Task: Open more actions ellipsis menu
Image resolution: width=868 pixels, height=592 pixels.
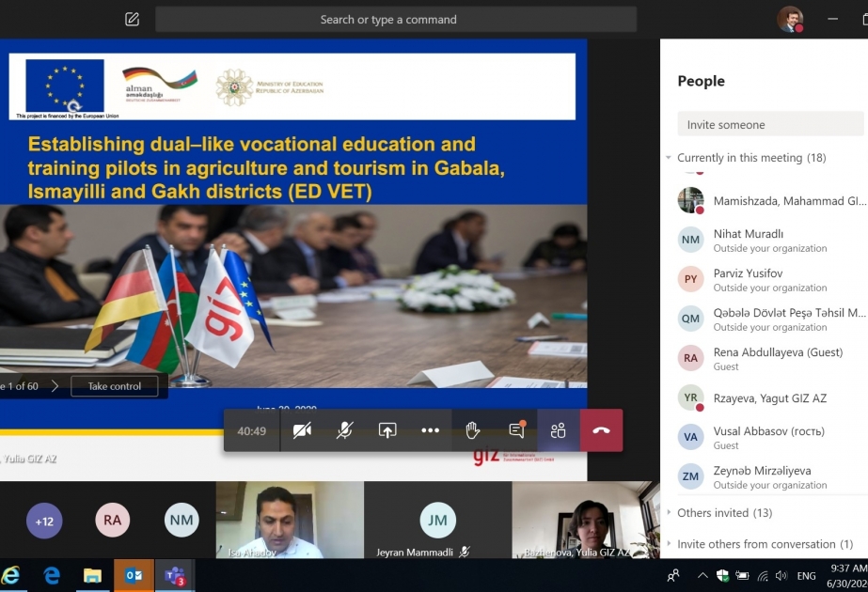Action: [430, 430]
